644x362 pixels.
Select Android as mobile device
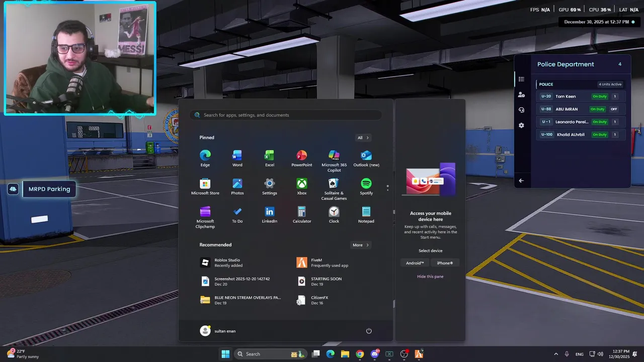click(x=415, y=263)
